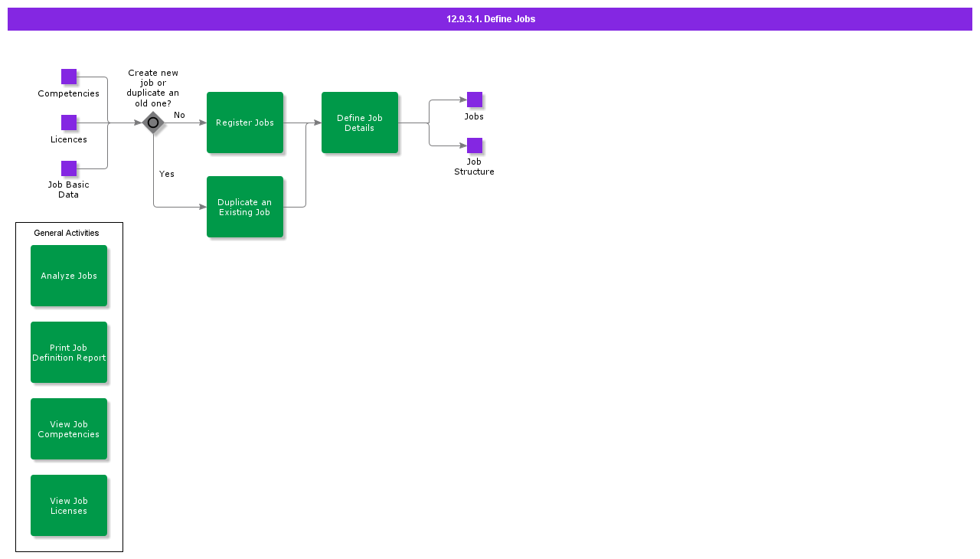Click the purple Jobs output square
The image size is (980, 559).
coord(475,100)
